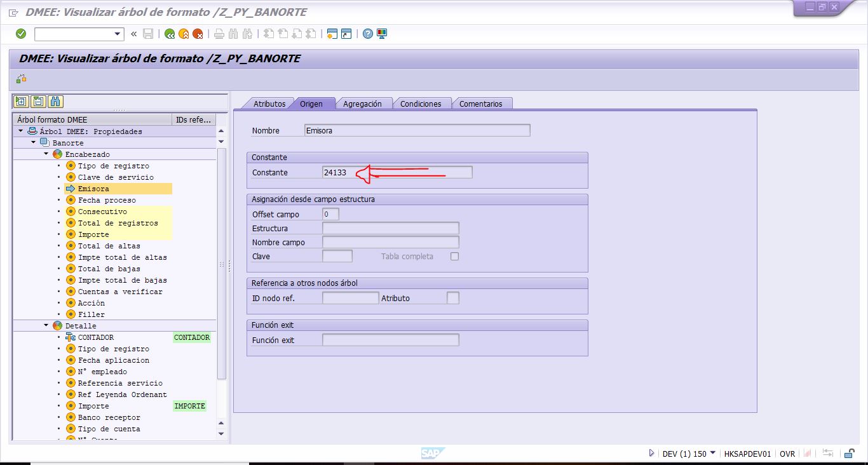This screenshot has height=465, width=868.
Task: Click the Print icon
Action: click(x=219, y=34)
